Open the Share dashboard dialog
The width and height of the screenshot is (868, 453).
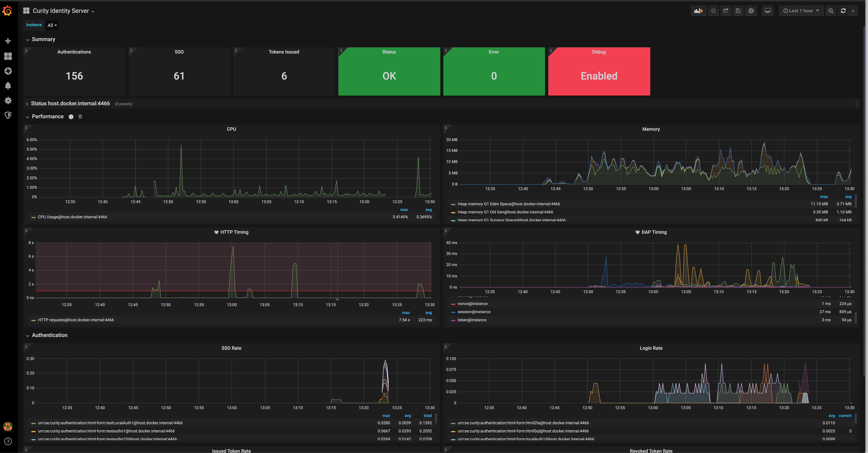[726, 11]
